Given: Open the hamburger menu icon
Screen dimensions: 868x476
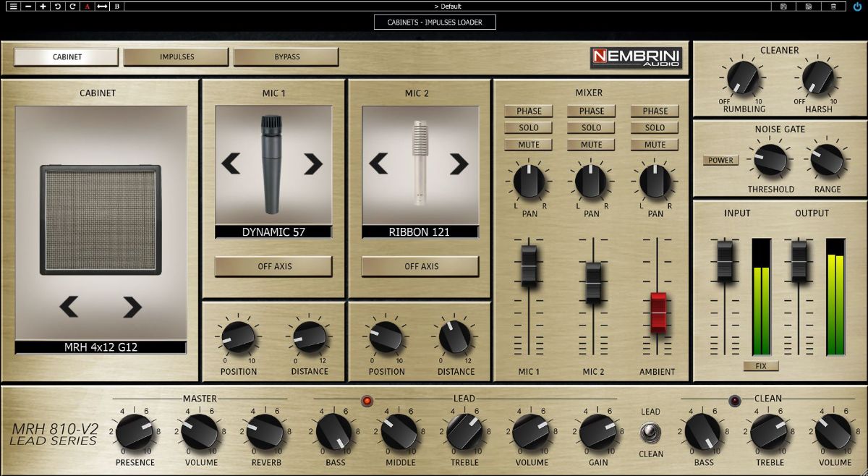Looking at the screenshot, I should (13, 7).
